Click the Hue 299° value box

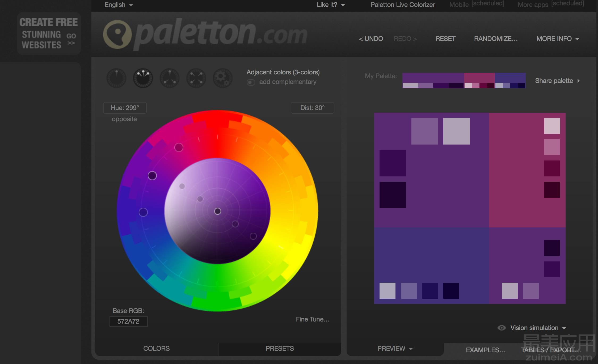[125, 108]
